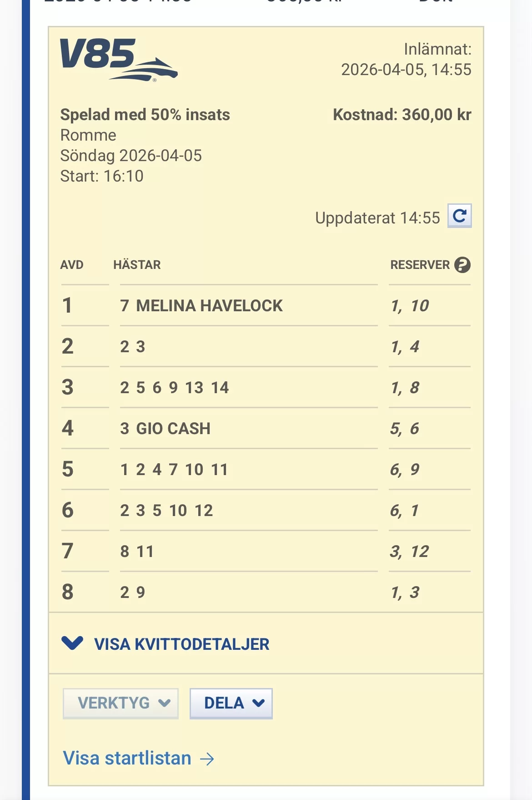The width and height of the screenshot is (532, 800).
Task: Follow the Visa startlistan link
Action: coord(127,758)
